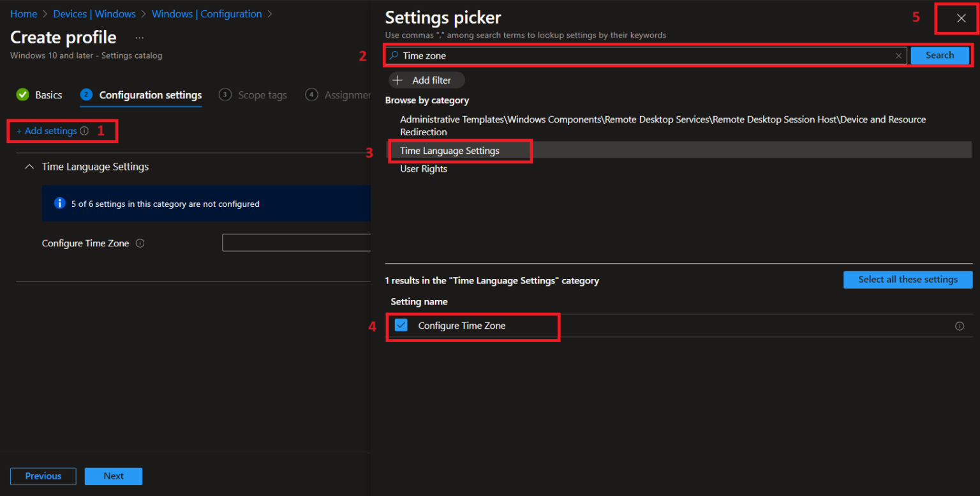Open the ellipsis menu beside Create profile
Viewport: 980px width, 496px height.
[139, 37]
